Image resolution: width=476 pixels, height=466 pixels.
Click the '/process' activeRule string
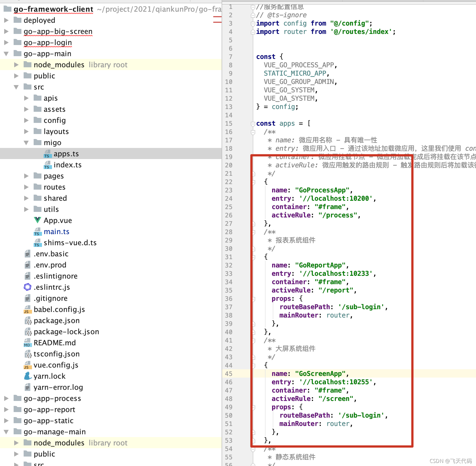click(338, 215)
